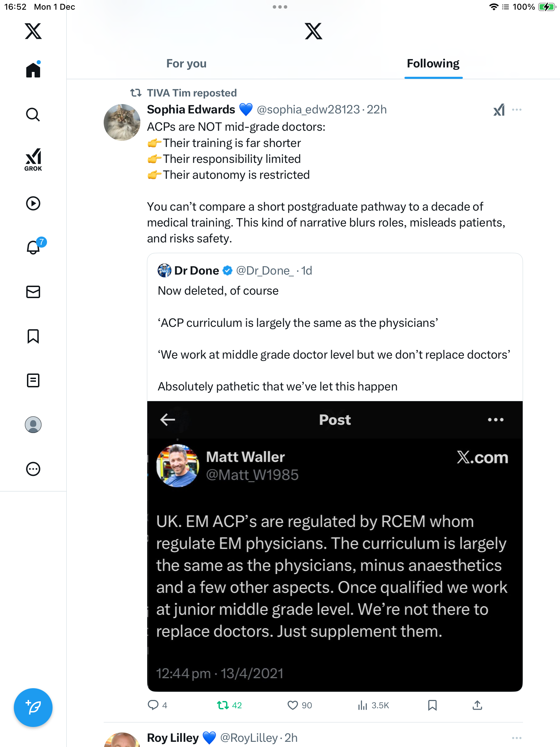The width and height of the screenshot is (560, 747).
Task: Toggle like on Sophia Edwards' post
Action: 293,705
